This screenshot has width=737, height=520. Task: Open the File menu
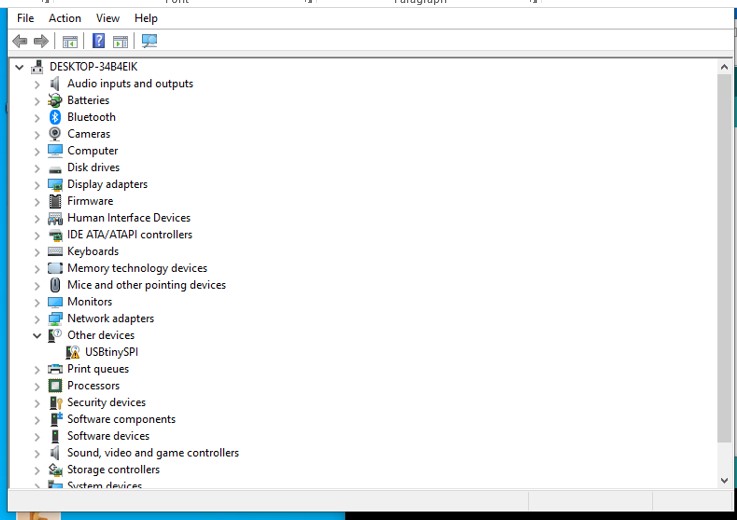(25, 18)
